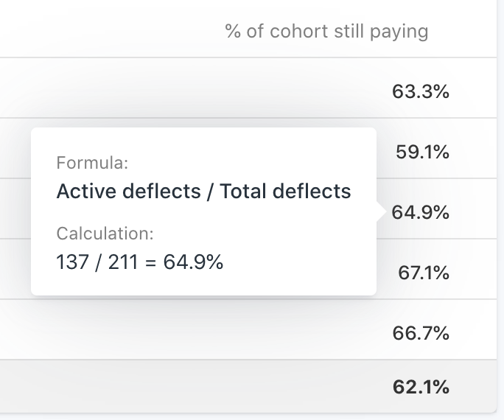Click the 59.1% value

pos(422,153)
